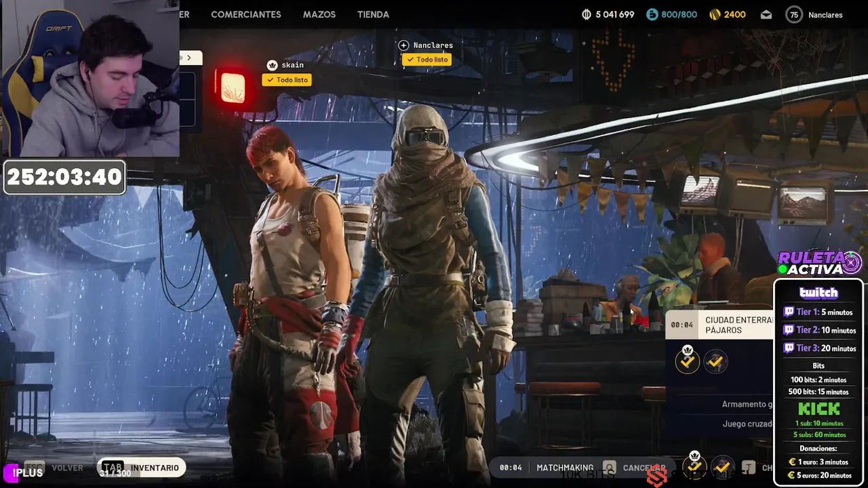Click the 500 bits: 15 minutos text
This screenshot has width=868, height=488.
[x=818, y=392]
